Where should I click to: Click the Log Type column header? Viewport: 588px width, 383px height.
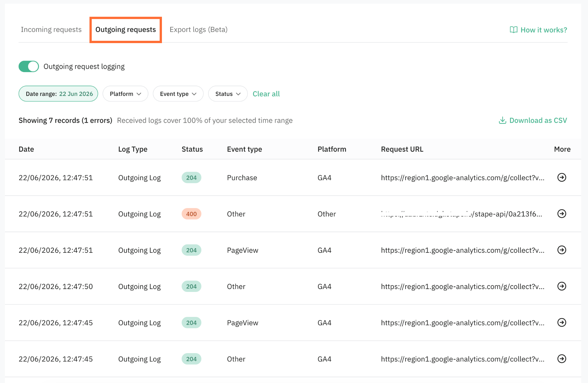coord(133,149)
